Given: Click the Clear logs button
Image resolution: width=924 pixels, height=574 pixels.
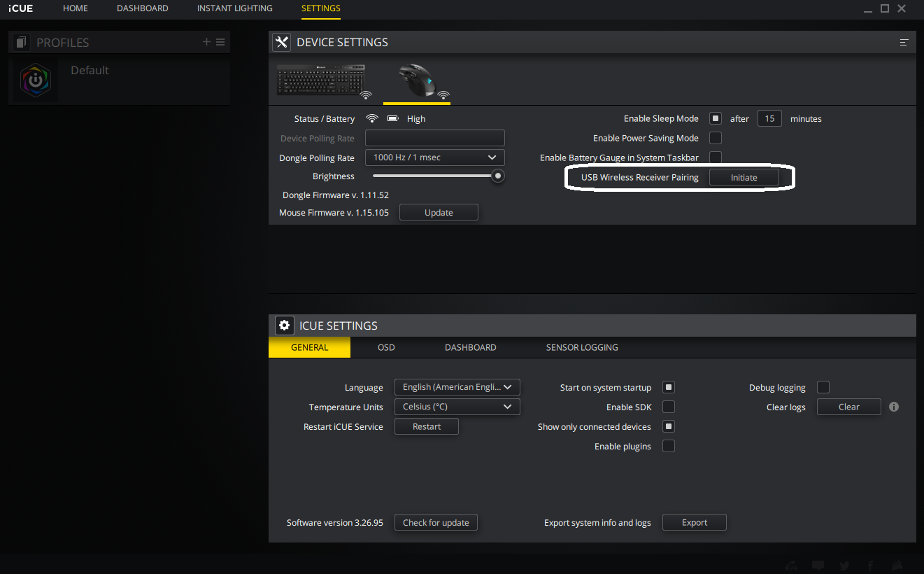Looking at the screenshot, I should click(849, 407).
